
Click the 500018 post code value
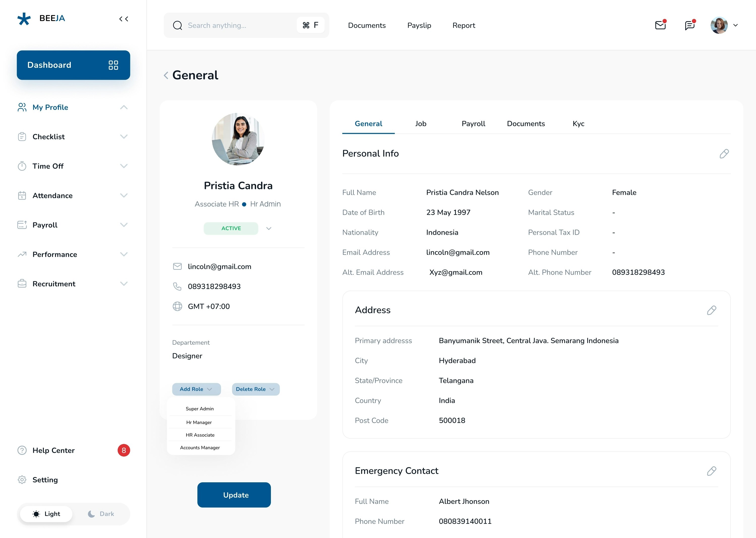452,421
